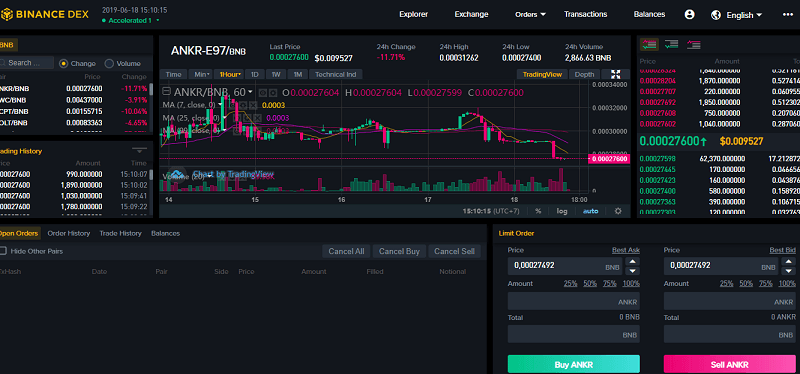This screenshot has height=374, width=800.
Task: Focus the pair Search input field
Action: coord(26,63)
